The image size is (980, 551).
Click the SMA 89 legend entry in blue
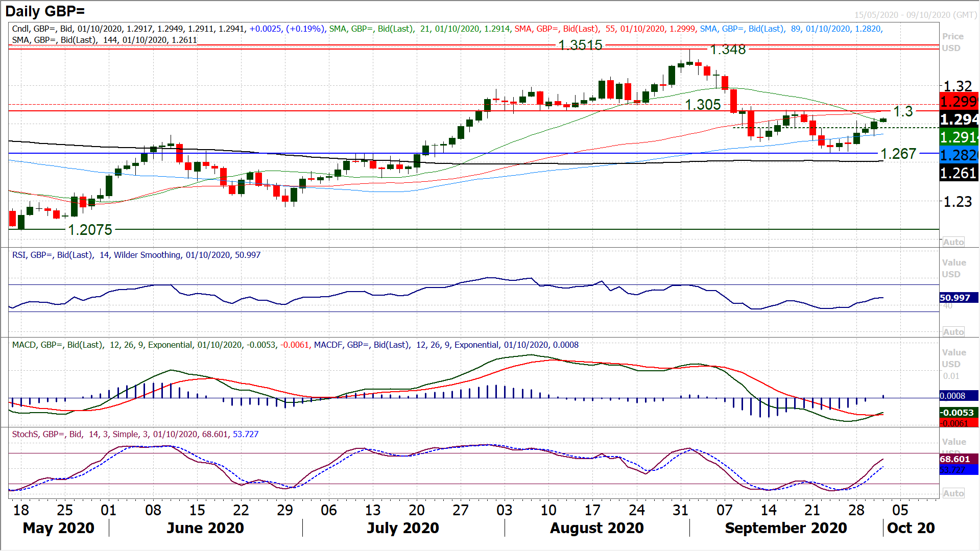point(792,29)
